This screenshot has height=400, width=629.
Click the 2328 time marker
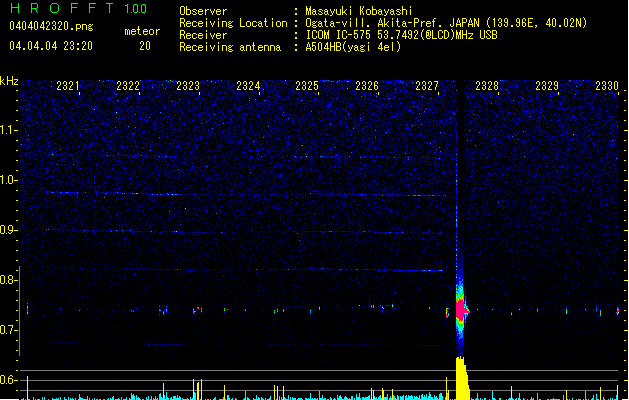487,86
